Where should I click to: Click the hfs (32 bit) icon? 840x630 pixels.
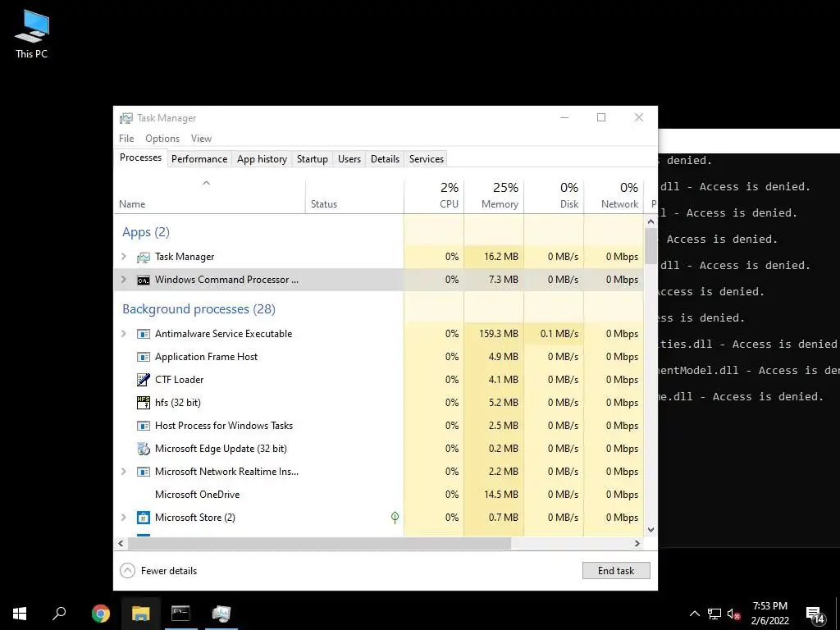[143, 403]
